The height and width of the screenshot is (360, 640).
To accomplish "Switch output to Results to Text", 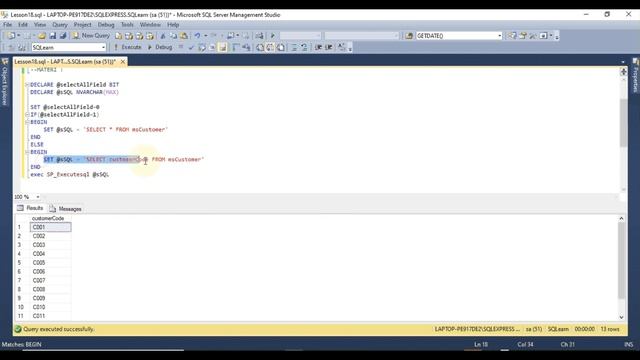I will pos(260,47).
